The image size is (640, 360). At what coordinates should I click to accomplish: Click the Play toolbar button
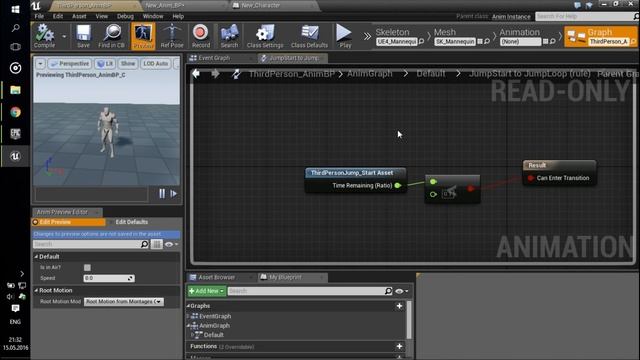344,36
